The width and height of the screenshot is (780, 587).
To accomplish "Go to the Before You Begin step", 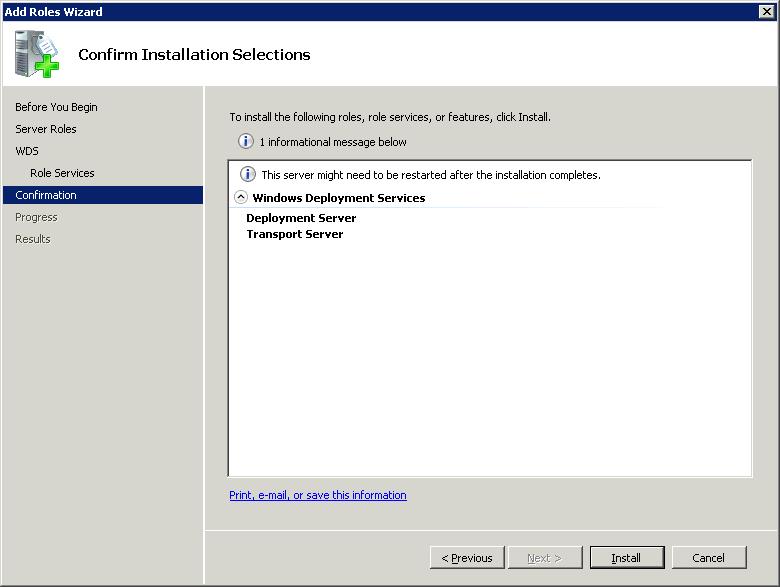I will coord(56,107).
